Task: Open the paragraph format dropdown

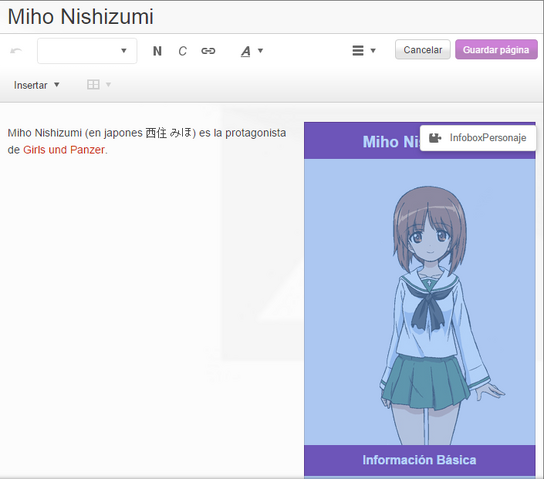Action: [x=87, y=51]
